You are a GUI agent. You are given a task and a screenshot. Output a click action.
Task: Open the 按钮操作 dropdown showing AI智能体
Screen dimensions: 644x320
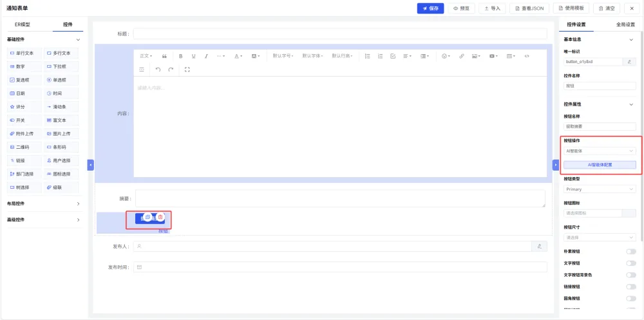600,151
